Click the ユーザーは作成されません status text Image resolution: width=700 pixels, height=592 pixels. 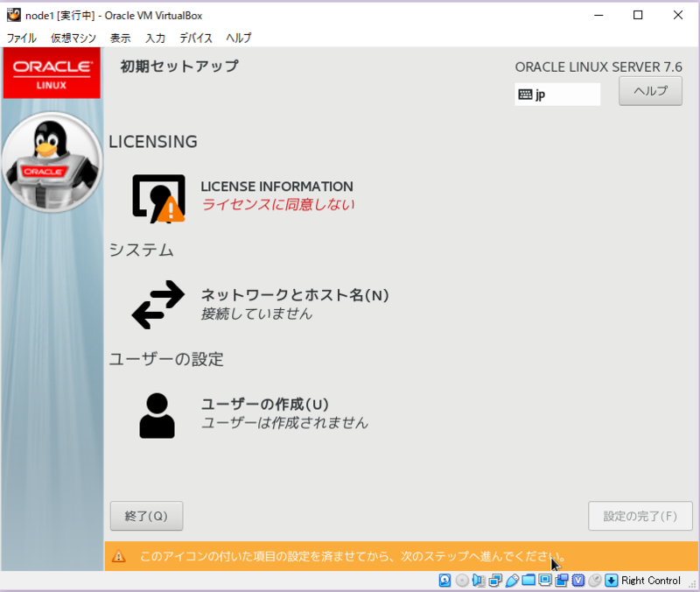click(x=284, y=423)
